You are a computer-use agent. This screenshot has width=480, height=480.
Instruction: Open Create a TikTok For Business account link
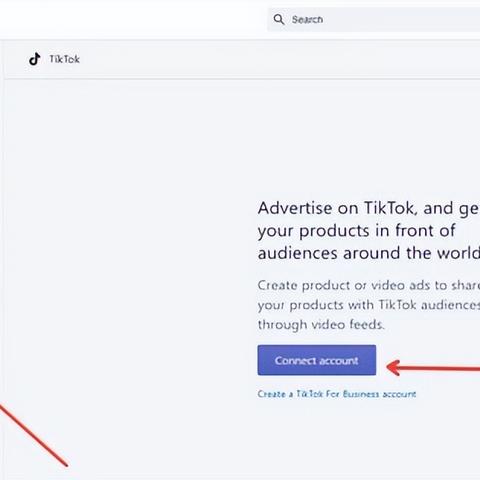[x=337, y=394]
